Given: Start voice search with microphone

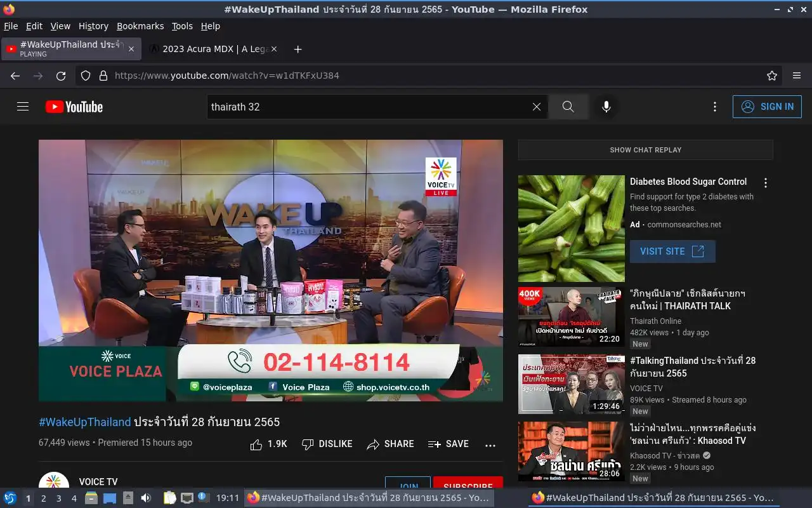Looking at the screenshot, I should (x=606, y=107).
